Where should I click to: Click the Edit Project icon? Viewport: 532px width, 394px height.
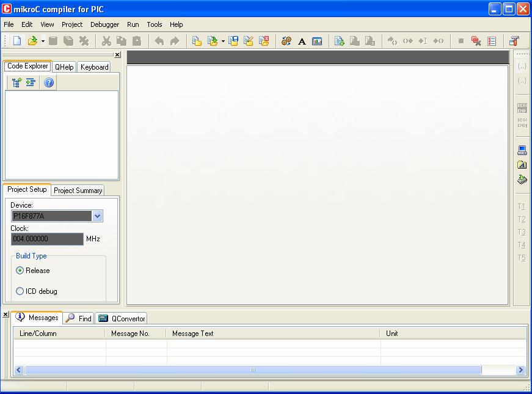point(249,41)
